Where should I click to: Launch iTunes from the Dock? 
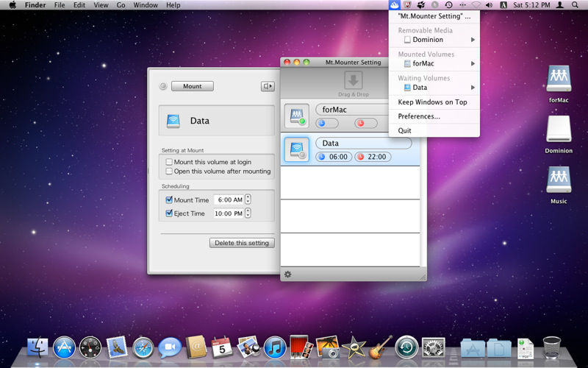[274, 347]
